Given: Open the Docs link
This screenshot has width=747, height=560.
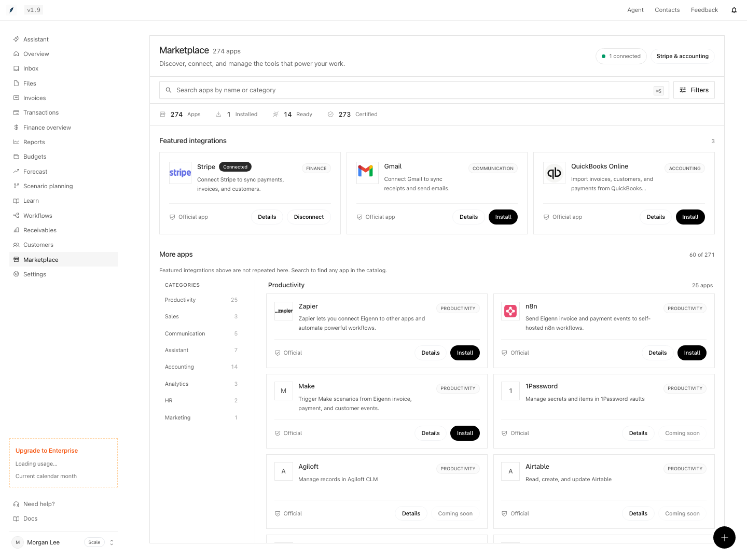Looking at the screenshot, I should pos(63,519).
